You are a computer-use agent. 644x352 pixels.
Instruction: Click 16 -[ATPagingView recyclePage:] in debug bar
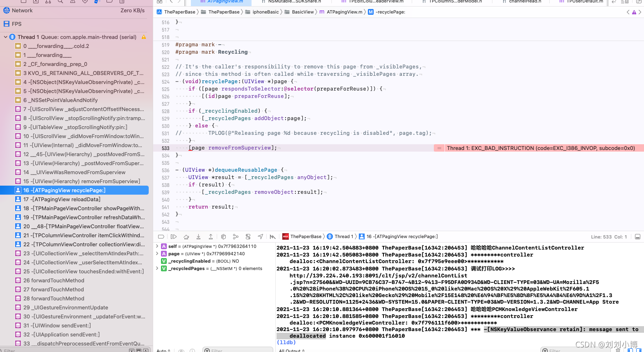(399, 236)
